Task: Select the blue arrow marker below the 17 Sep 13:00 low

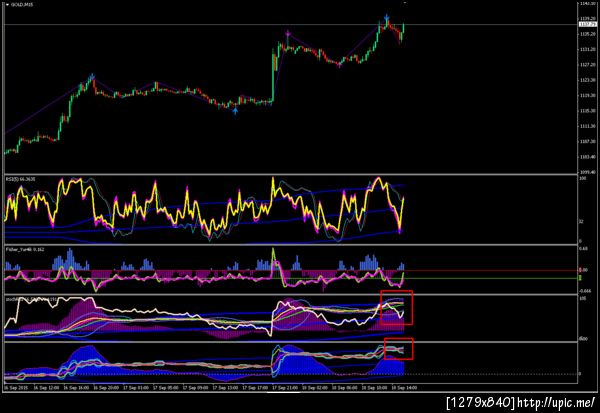Action: pyautogui.click(x=235, y=111)
